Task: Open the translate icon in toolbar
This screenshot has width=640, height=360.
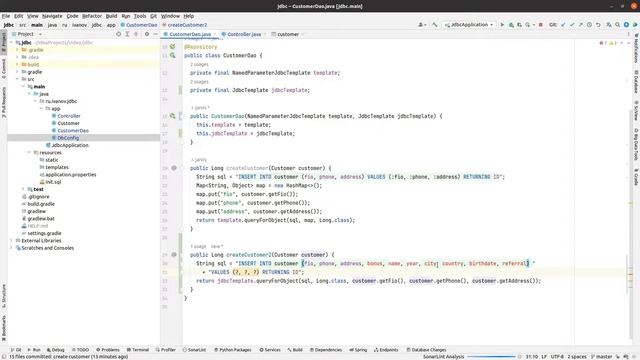Action: pos(609,25)
